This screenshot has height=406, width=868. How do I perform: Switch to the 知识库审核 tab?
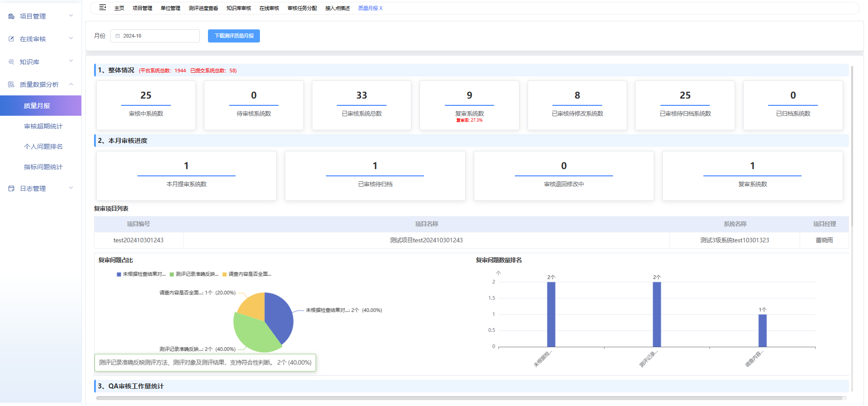click(239, 8)
